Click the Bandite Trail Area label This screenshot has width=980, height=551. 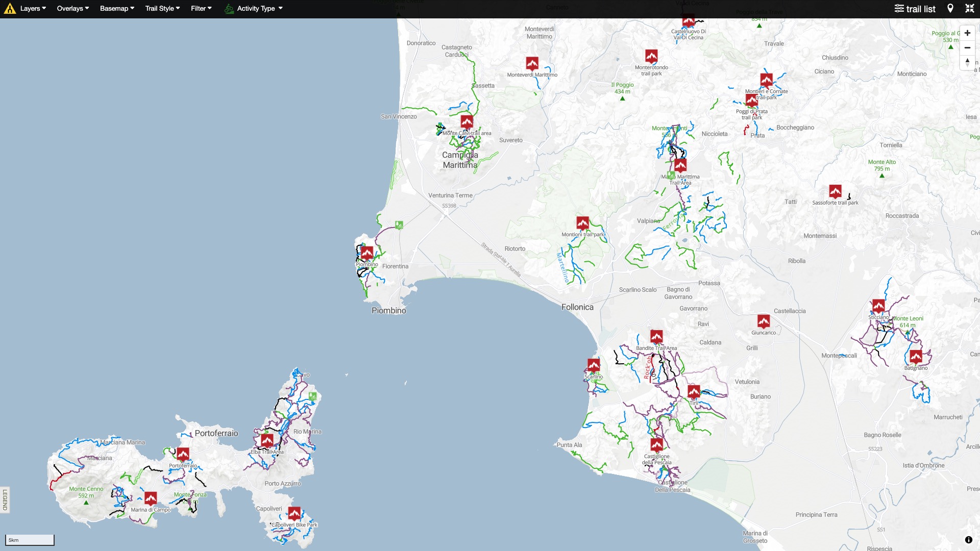(656, 348)
